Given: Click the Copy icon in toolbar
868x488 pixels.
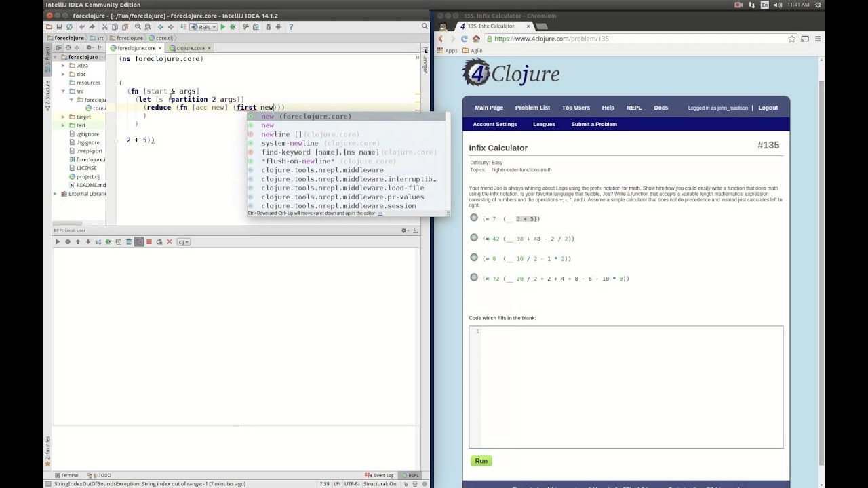Looking at the screenshot, I should pyautogui.click(x=115, y=27).
